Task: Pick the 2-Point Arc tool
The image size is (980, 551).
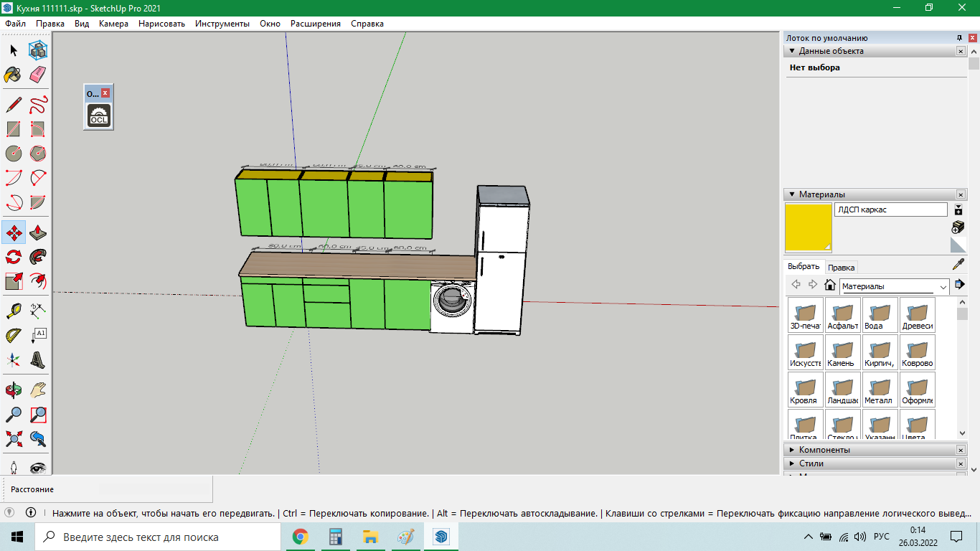Action: point(38,178)
